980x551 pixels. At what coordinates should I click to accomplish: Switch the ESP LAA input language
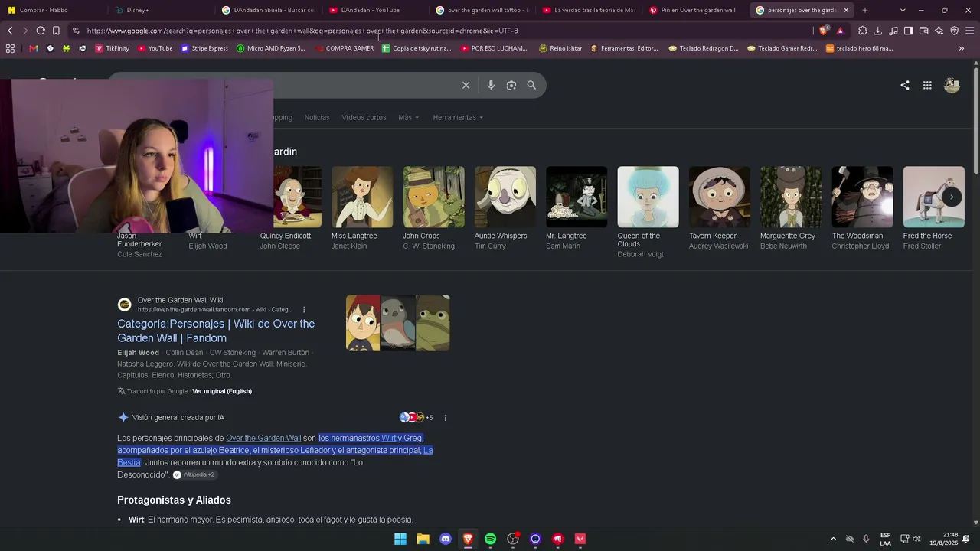point(885,539)
